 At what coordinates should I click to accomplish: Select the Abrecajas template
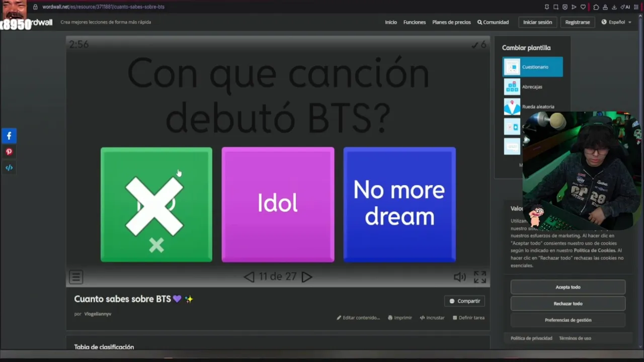(x=533, y=87)
